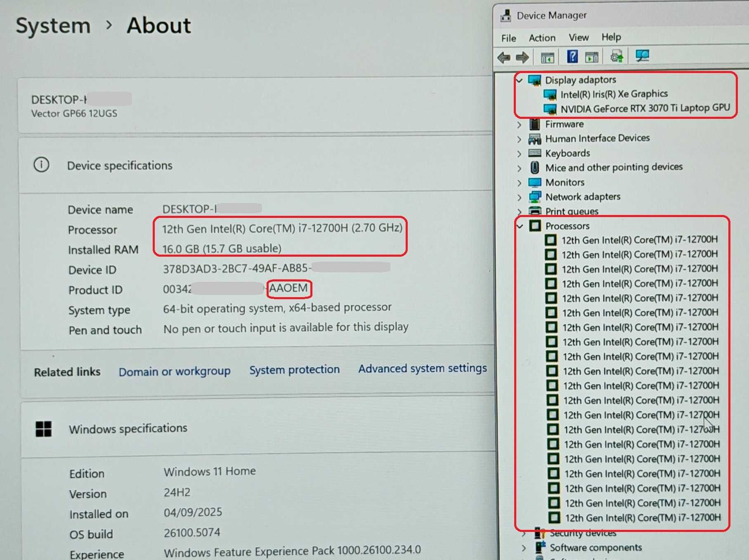Click the Scan for hardware changes monitor icon
The height and width of the screenshot is (560, 749).
tap(642, 56)
